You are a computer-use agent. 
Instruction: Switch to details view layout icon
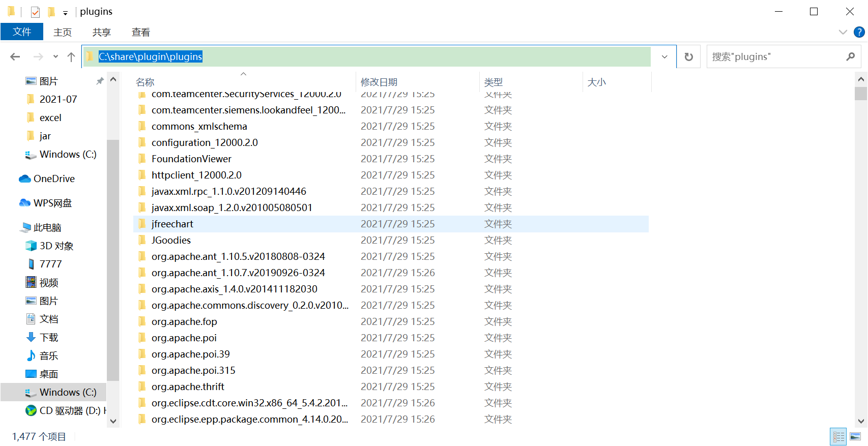tap(838, 436)
